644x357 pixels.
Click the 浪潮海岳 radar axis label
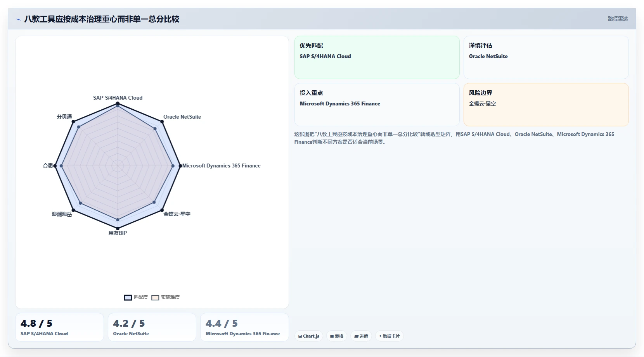62,214
